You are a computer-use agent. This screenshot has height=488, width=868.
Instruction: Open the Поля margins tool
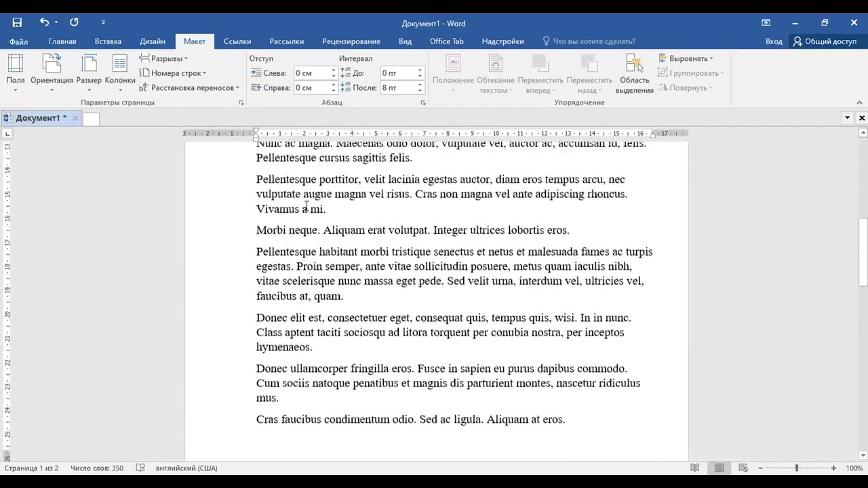[16, 73]
